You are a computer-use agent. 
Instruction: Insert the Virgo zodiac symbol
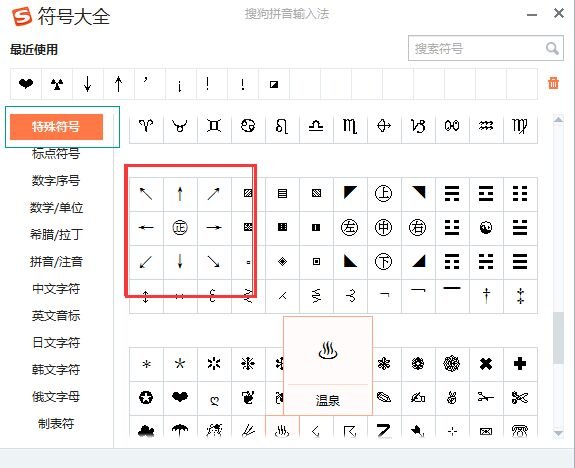(x=520, y=126)
